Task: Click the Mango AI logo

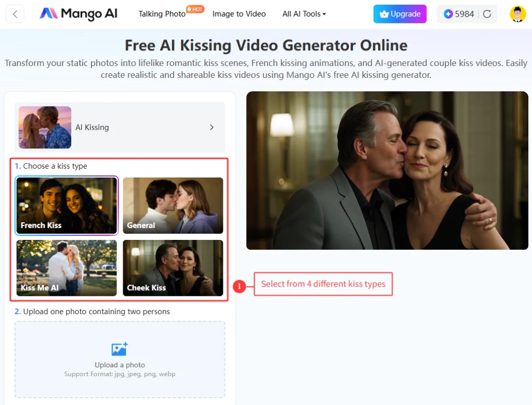Action: coord(78,14)
